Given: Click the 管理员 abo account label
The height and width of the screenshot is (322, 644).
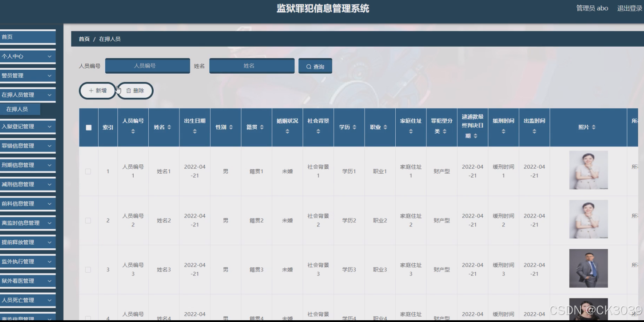Looking at the screenshot, I should 592,8.
